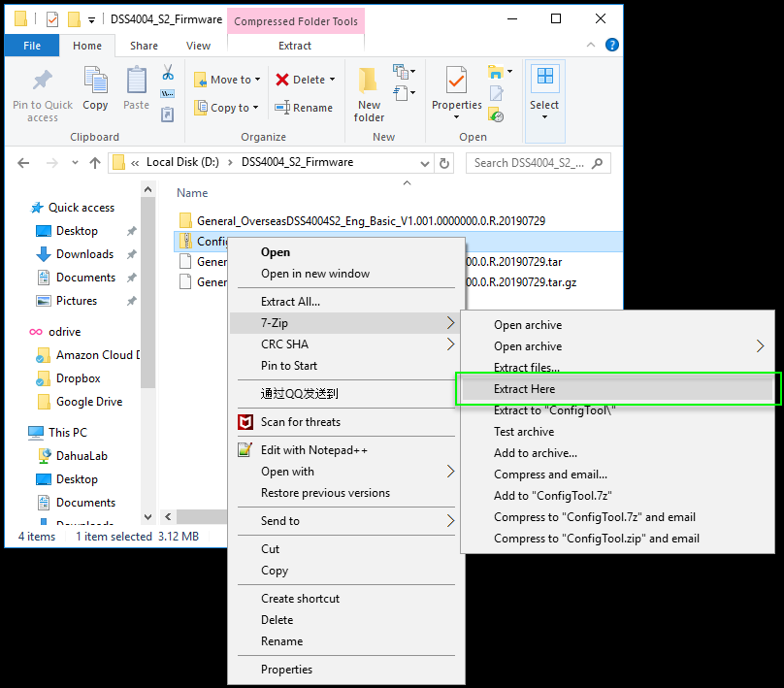
Task: Expand the address bar history chevron
Action: click(x=424, y=163)
